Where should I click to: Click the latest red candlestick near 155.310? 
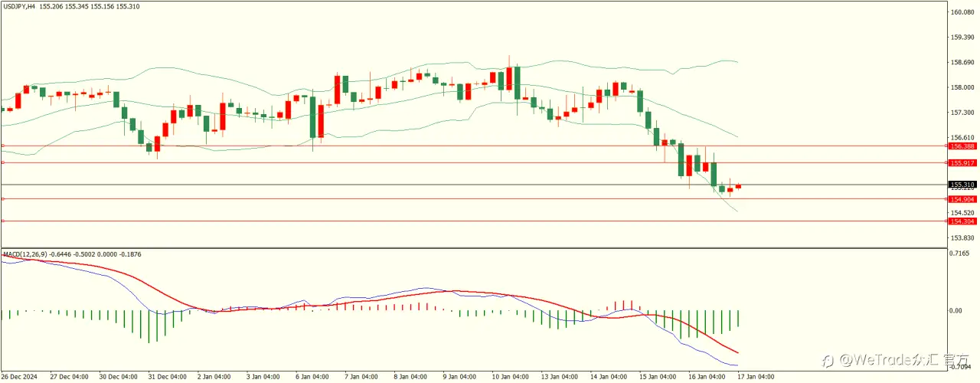tap(738, 186)
